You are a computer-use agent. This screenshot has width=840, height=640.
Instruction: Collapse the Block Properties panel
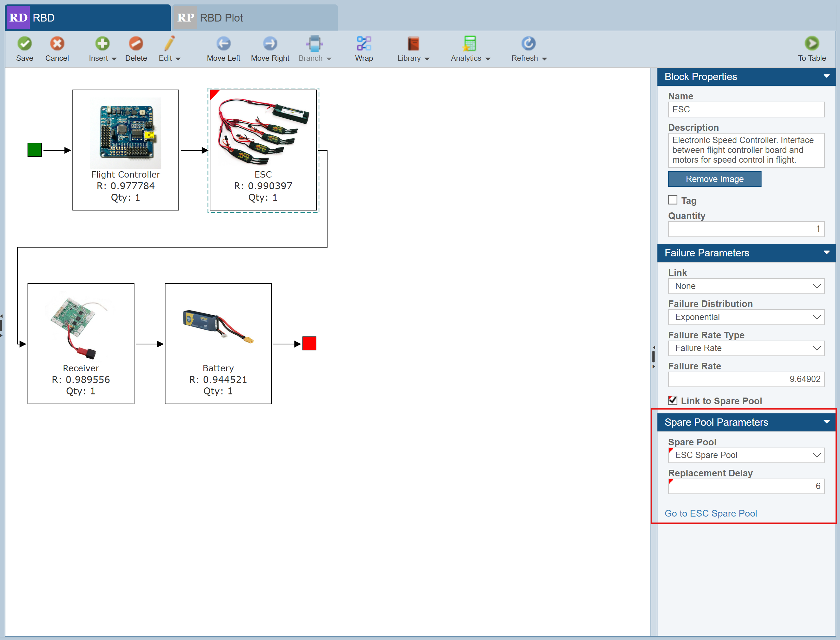[826, 76]
